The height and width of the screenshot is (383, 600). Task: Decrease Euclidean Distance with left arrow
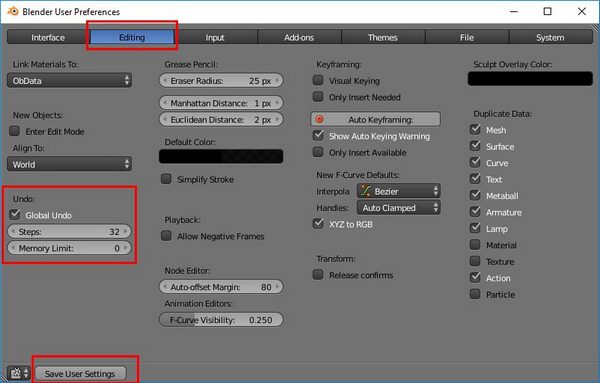point(165,119)
